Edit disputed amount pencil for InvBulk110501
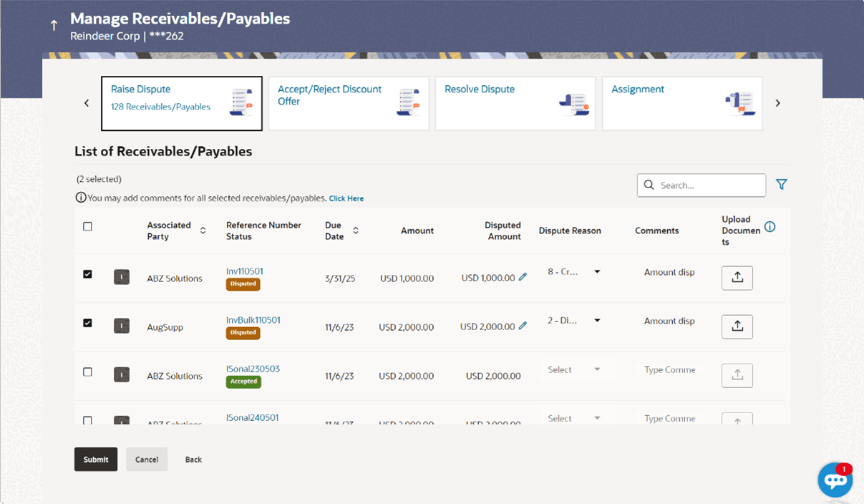Screen dimensions: 864x504 pyautogui.click(x=523, y=326)
